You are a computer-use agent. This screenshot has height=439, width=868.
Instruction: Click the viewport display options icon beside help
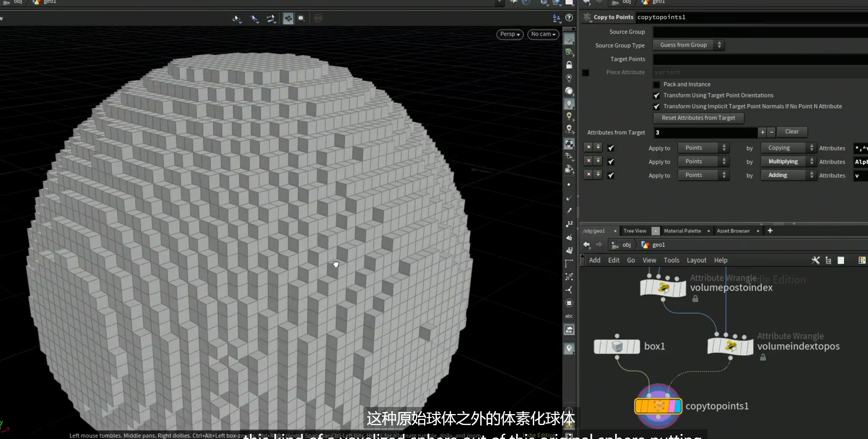click(x=556, y=18)
